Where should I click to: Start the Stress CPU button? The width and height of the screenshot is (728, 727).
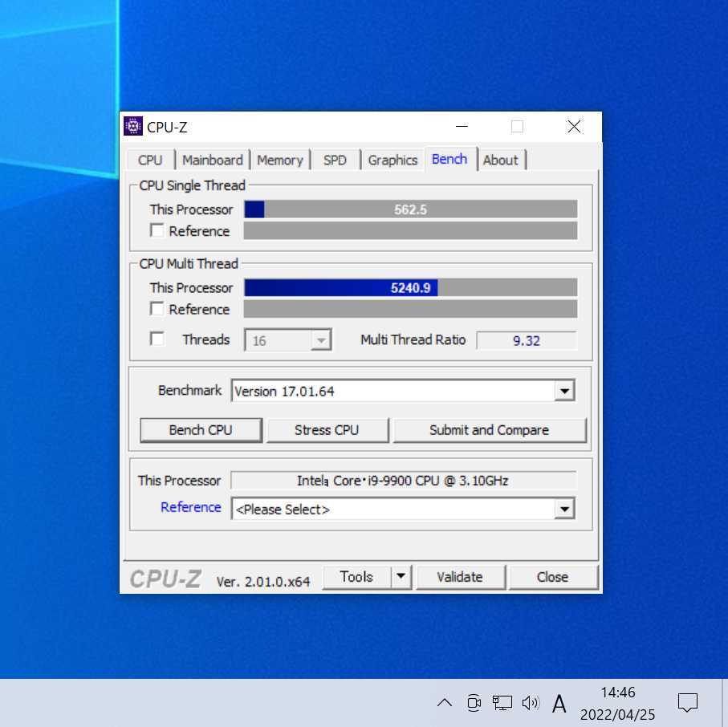tap(327, 430)
